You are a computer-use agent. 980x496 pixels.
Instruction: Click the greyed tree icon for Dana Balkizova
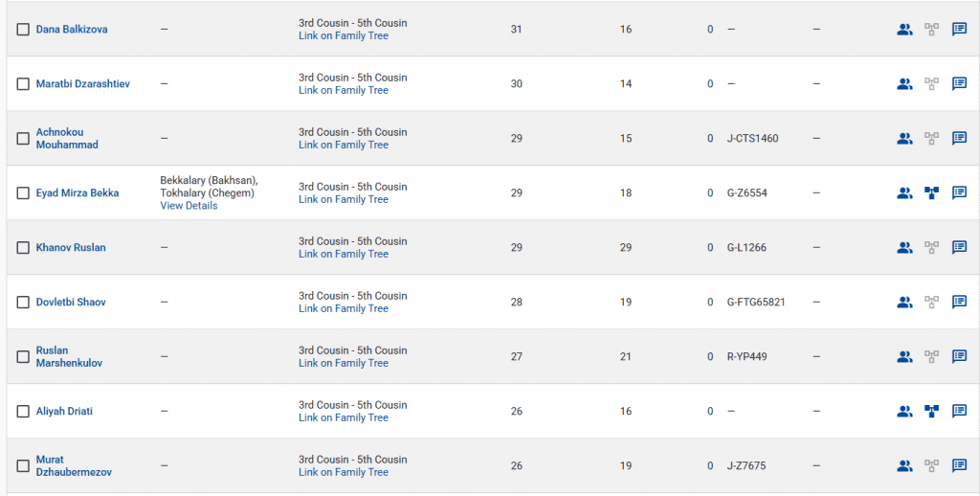point(931,29)
